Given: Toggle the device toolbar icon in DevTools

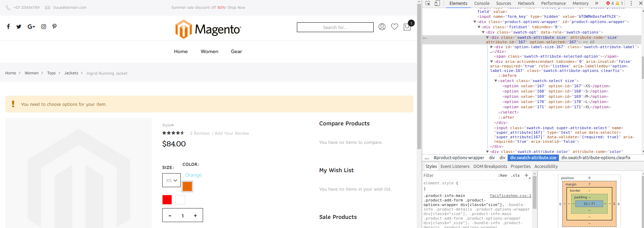Looking at the screenshot, I should point(437,3).
